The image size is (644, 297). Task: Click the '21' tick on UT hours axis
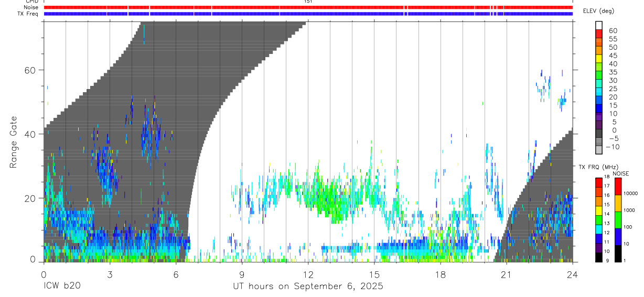[506, 274]
